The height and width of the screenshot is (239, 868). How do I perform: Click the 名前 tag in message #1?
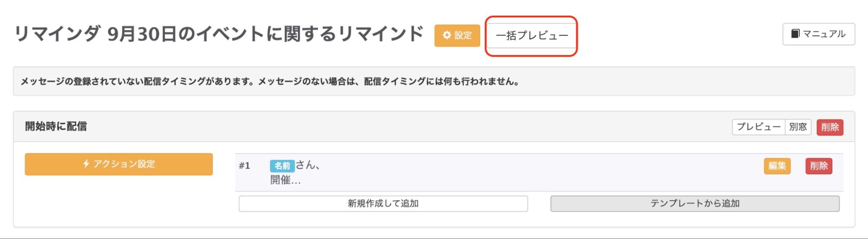coord(282,166)
